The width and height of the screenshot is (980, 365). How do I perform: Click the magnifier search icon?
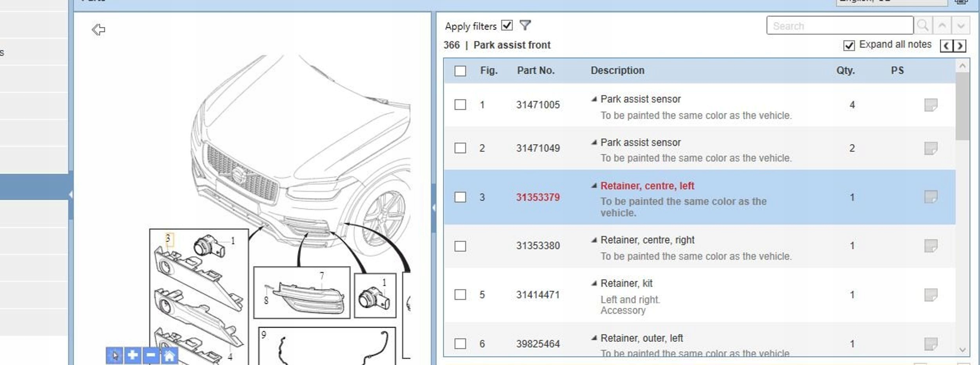(923, 25)
